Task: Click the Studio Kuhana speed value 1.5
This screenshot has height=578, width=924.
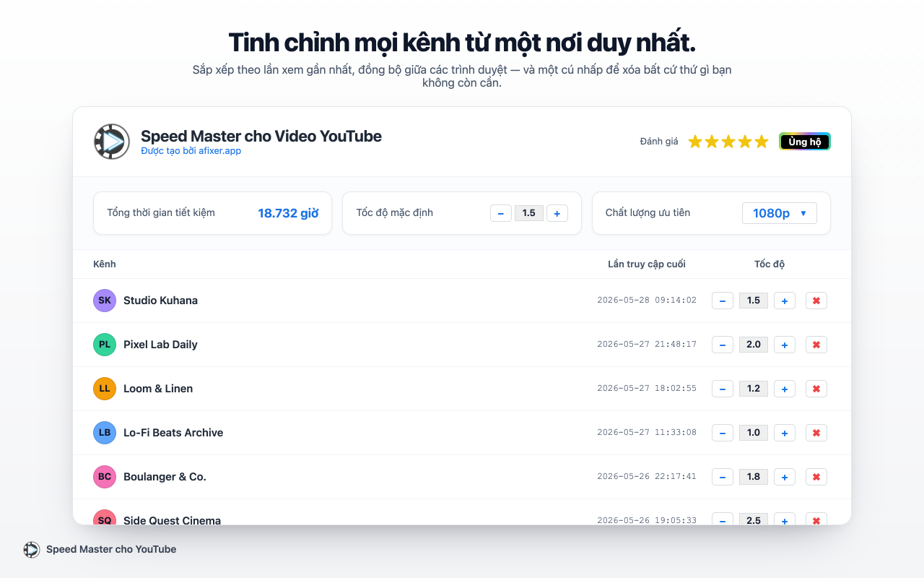Action: [x=754, y=301]
